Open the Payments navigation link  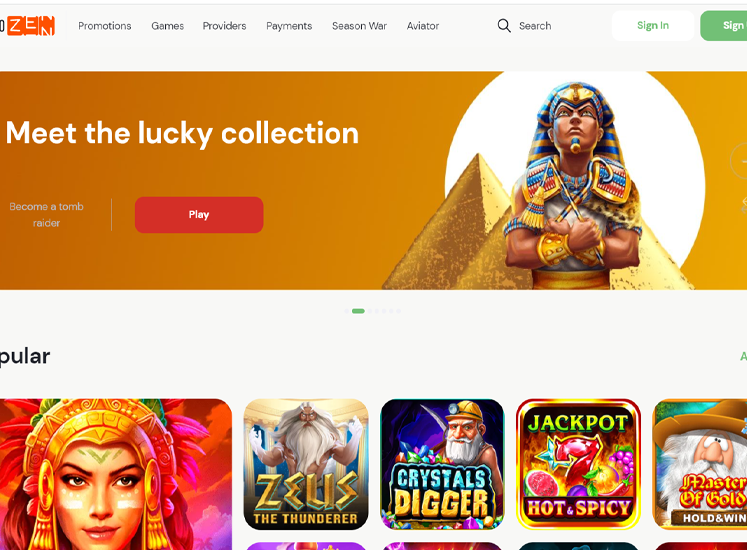click(289, 26)
